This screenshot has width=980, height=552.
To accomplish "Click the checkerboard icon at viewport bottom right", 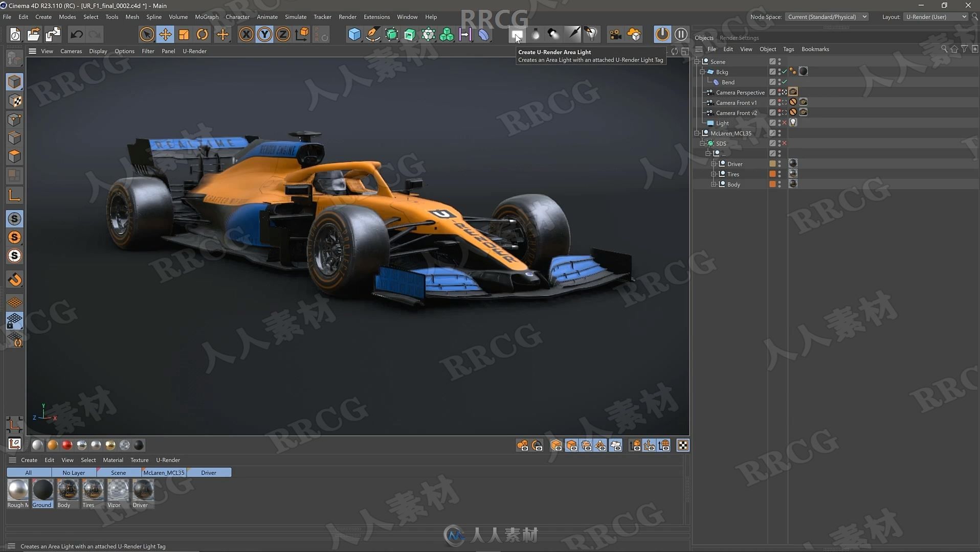I will [683, 445].
